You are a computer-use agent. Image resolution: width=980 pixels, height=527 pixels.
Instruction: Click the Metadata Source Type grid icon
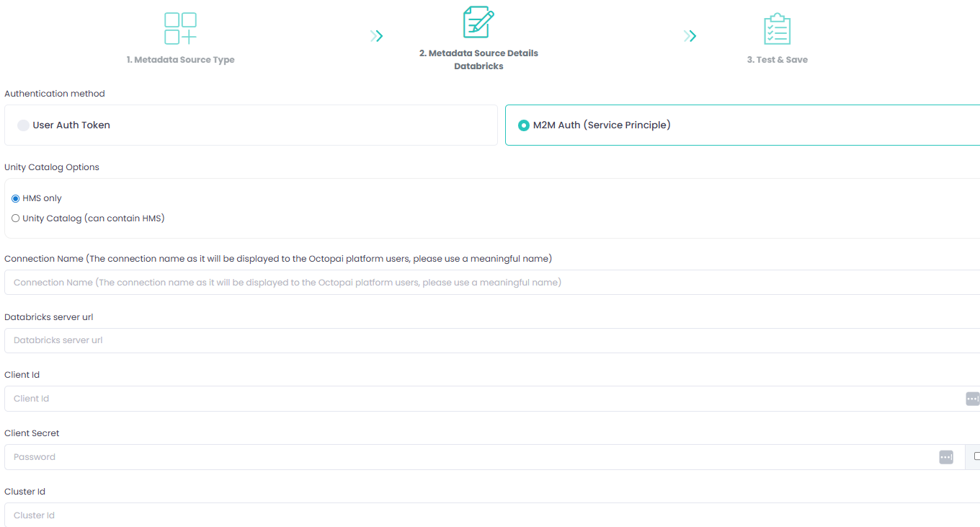point(180,27)
